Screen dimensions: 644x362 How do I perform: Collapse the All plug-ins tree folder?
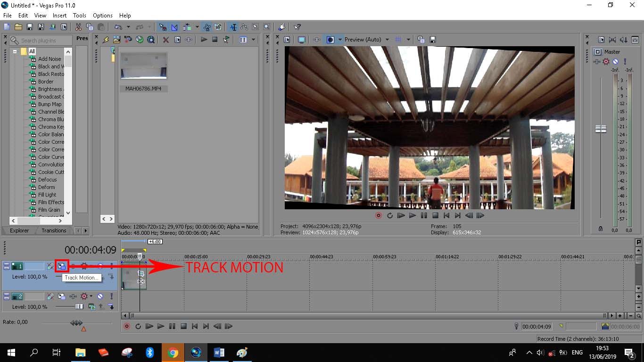15,51
